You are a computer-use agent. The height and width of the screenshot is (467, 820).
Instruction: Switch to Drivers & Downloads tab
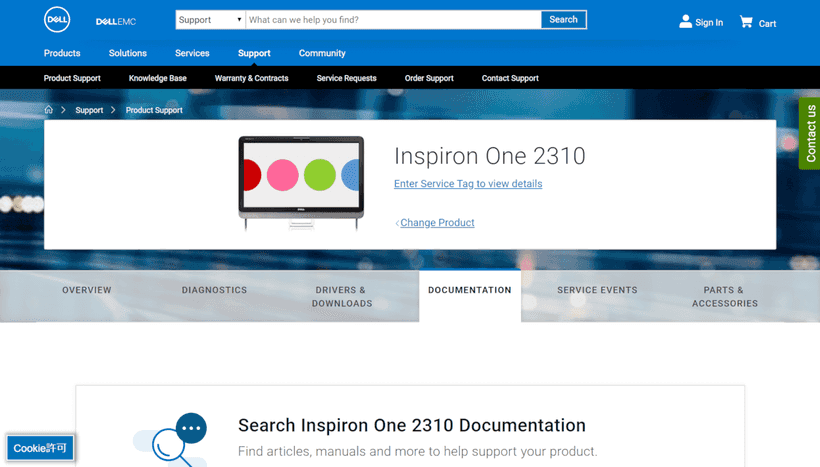click(342, 297)
